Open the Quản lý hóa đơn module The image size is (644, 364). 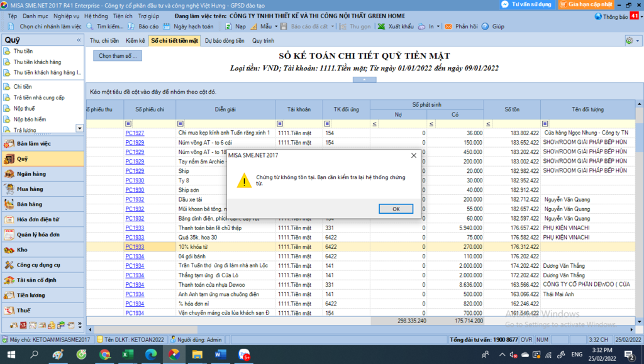[43, 234]
